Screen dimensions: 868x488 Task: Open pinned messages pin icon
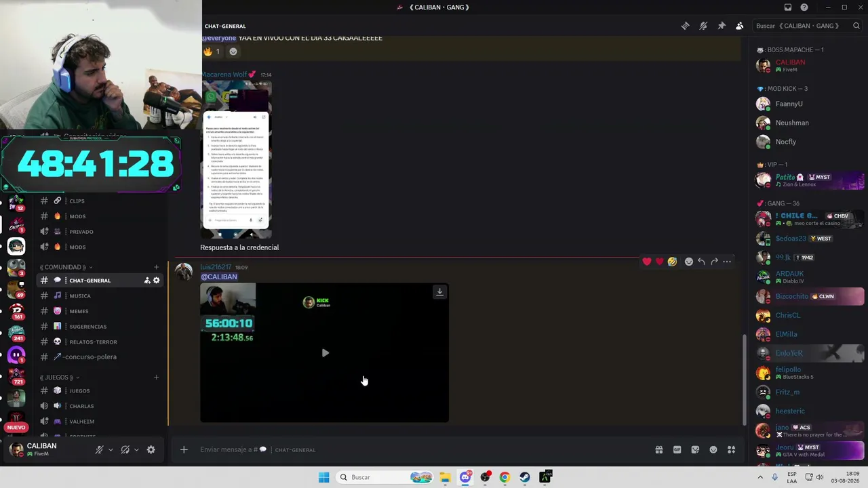click(722, 26)
